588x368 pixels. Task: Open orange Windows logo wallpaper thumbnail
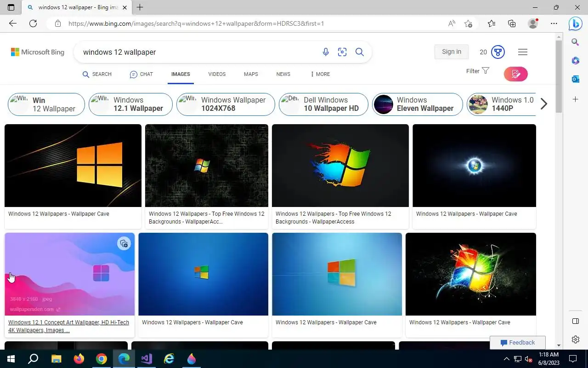click(x=73, y=166)
